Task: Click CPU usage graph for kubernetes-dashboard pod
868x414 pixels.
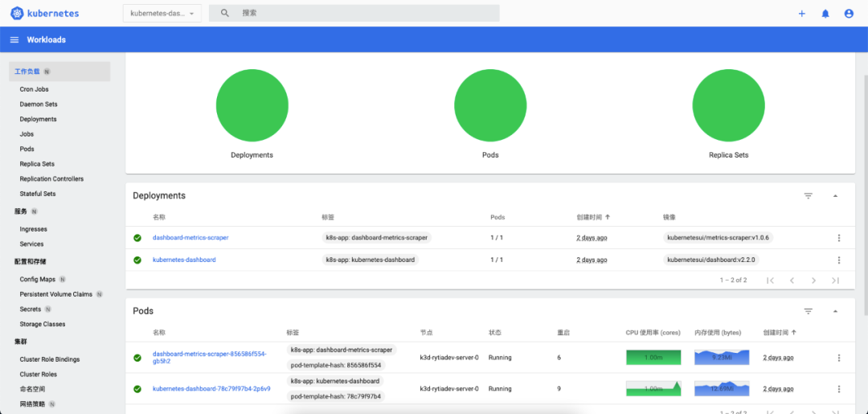Action: pos(653,388)
